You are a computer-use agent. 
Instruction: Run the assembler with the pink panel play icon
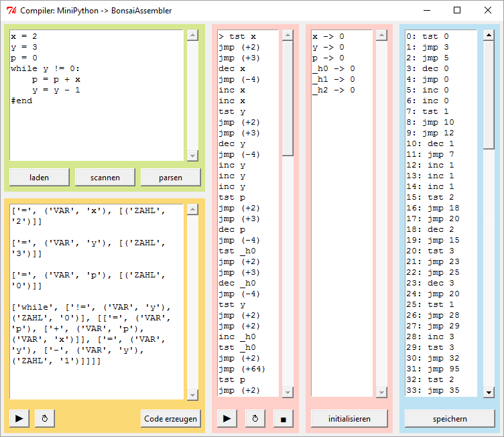[227, 418]
